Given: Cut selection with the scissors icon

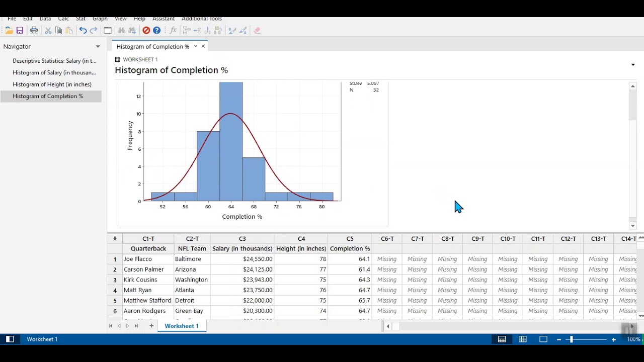Looking at the screenshot, I should click(48, 31).
